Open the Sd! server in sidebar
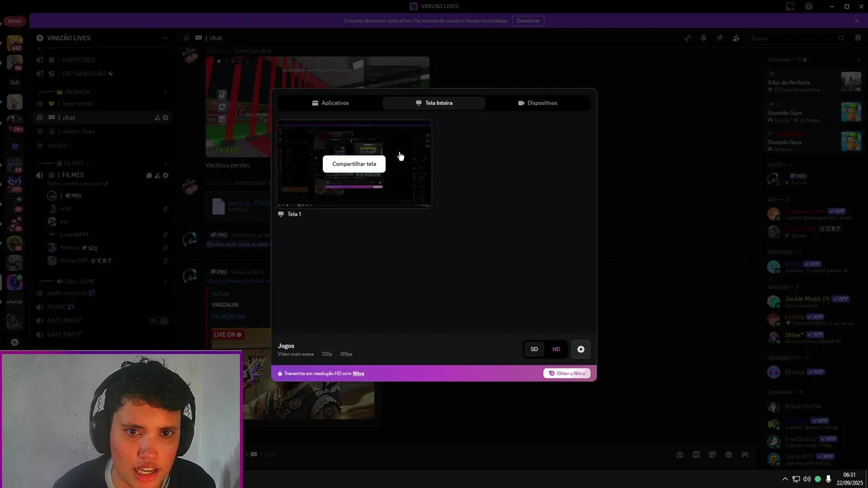The width and height of the screenshot is (868, 488). point(14,82)
